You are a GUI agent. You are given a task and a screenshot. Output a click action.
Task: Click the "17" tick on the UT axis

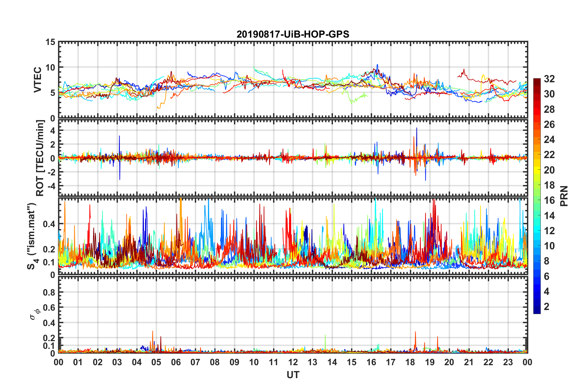[x=391, y=362]
